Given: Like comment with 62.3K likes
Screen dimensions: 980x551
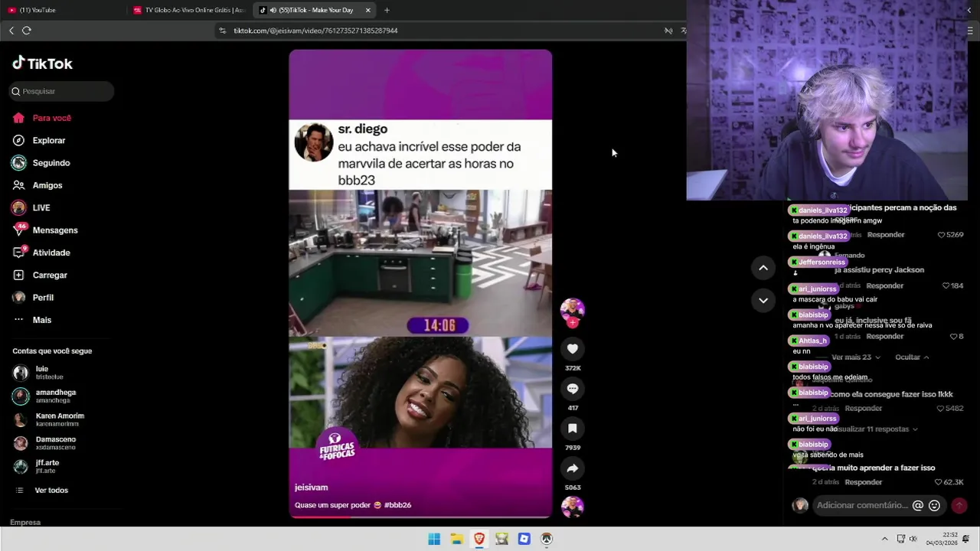Looking at the screenshot, I should pyautogui.click(x=939, y=482).
